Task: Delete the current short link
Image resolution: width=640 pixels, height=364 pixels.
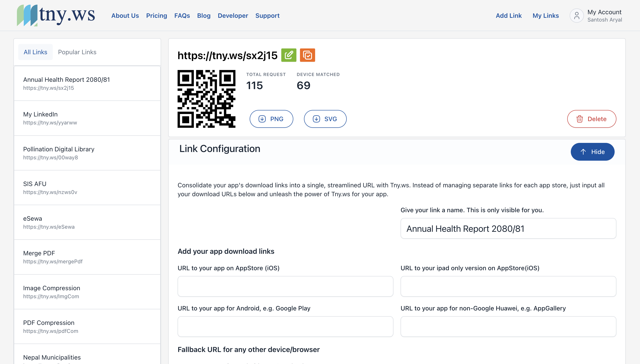Action: point(591,119)
